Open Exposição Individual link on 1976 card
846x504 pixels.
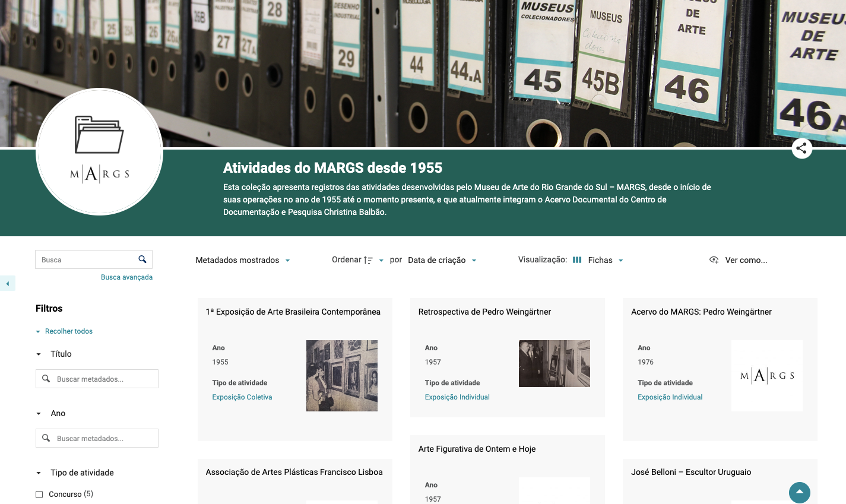tap(670, 397)
